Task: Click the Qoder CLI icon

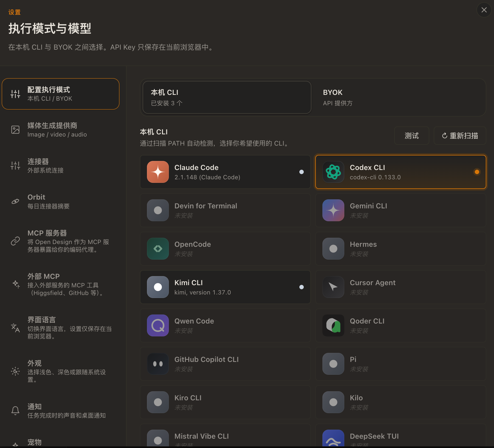Action: pos(333,325)
